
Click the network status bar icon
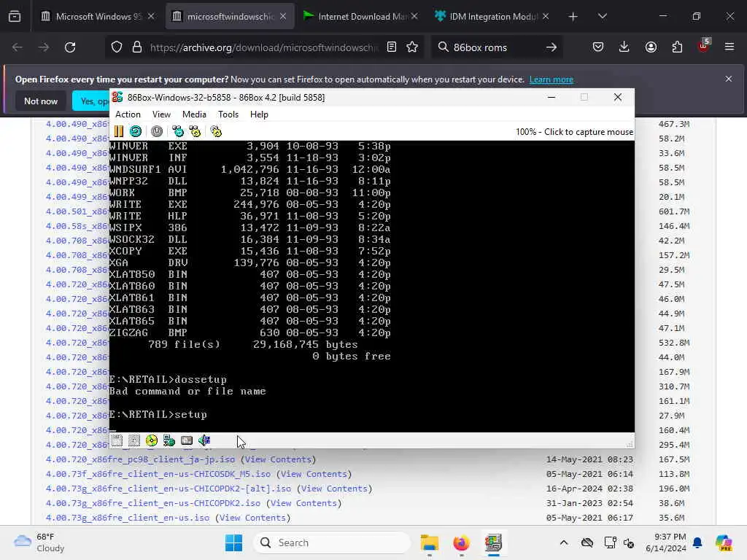point(169,440)
